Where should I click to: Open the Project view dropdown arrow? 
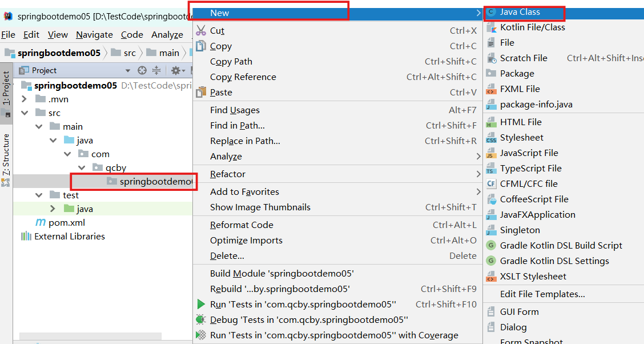click(x=128, y=71)
